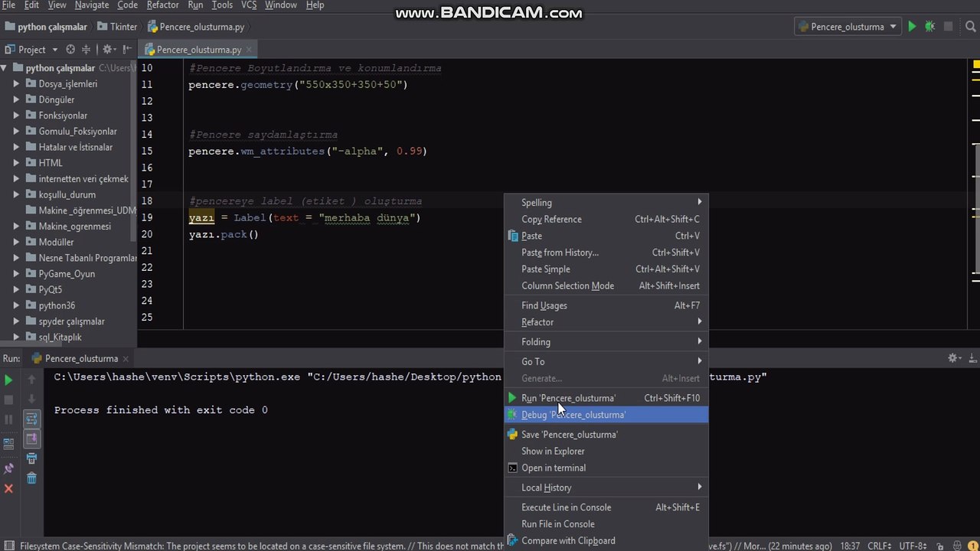Click the green Run button in top toolbar

coord(912,27)
